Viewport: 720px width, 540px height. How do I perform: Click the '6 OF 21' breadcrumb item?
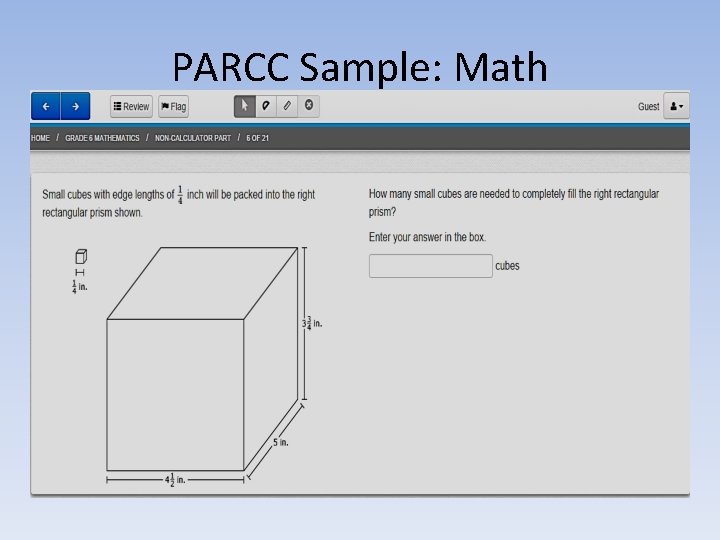(257, 138)
